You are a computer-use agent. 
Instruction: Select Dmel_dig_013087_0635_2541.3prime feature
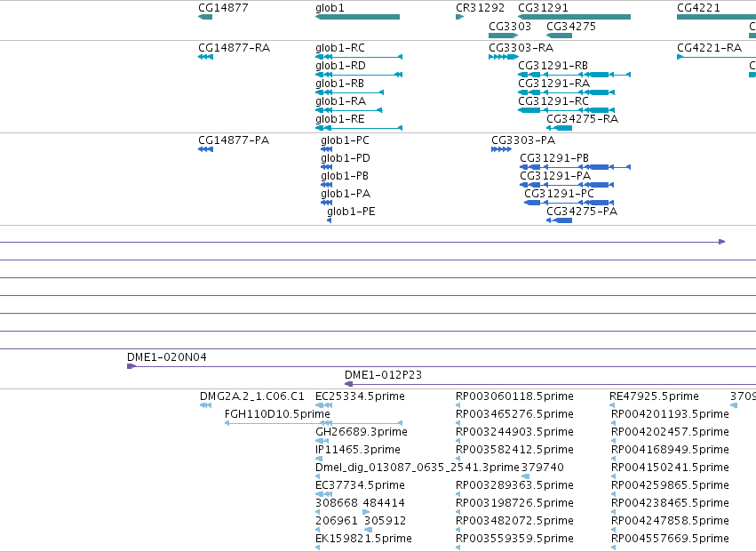point(318,476)
